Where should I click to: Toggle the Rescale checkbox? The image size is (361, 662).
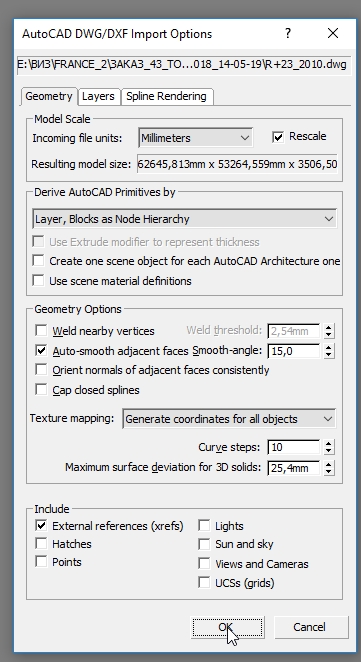pos(278,137)
